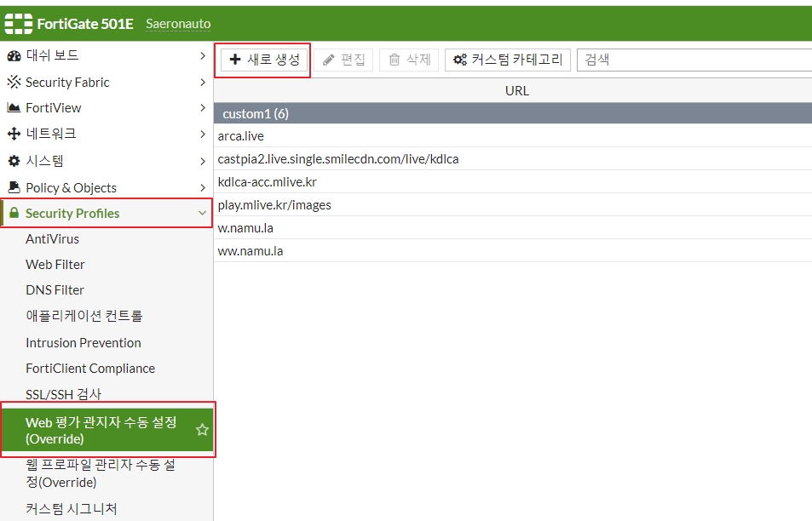Open the 시스템 menu label
Screen dimensions: 812x521
coord(44,161)
